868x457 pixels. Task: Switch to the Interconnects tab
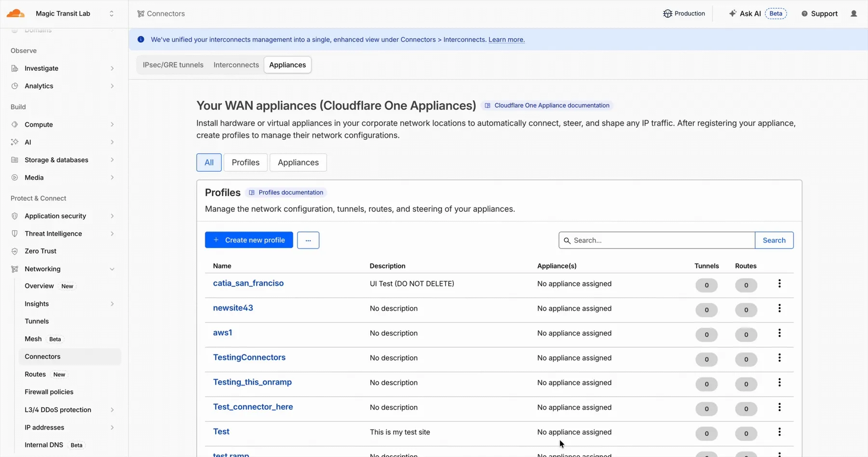(236, 65)
